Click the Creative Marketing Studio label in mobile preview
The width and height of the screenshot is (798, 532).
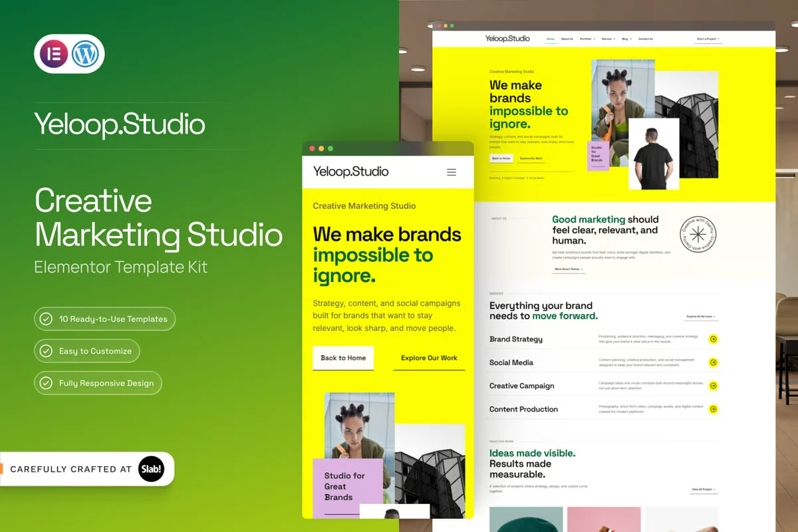pos(364,206)
